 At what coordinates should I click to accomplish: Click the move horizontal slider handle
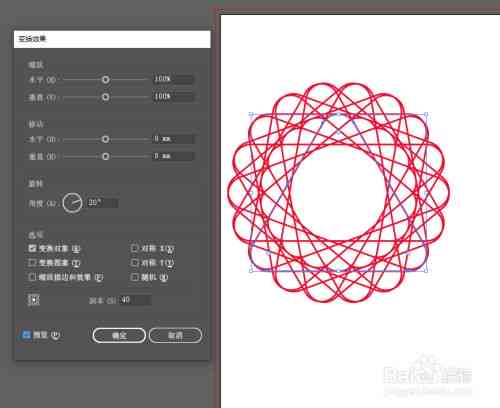point(105,139)
